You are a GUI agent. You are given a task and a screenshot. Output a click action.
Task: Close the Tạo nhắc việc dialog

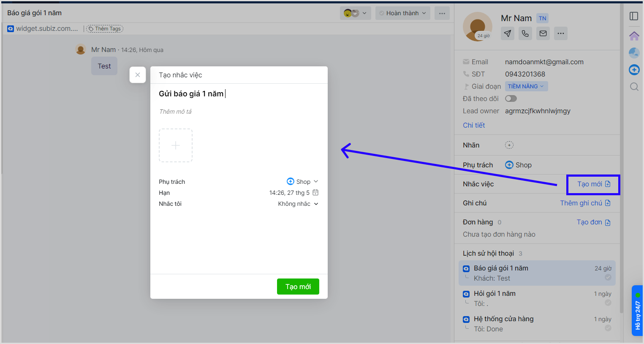pyautogui.click(x=138, y=75)
